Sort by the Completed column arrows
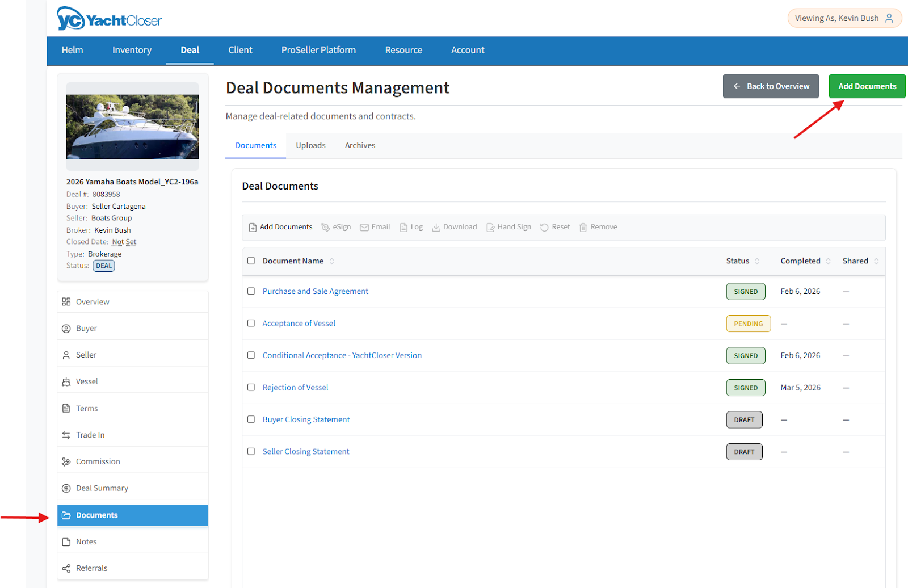The height and width of the screenshot is (588, 908). pyautogui.click(x=828, y=261)
